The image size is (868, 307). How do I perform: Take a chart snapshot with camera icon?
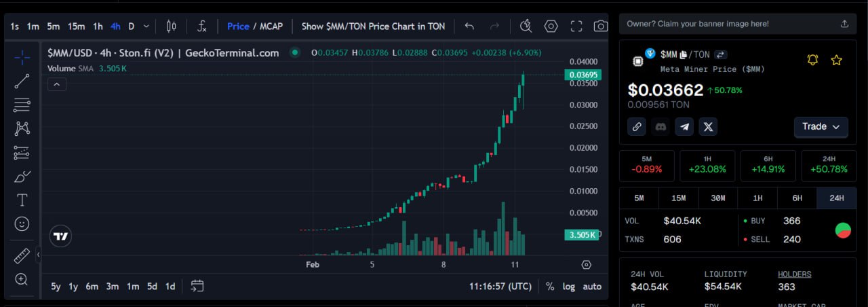coord(600,26)
